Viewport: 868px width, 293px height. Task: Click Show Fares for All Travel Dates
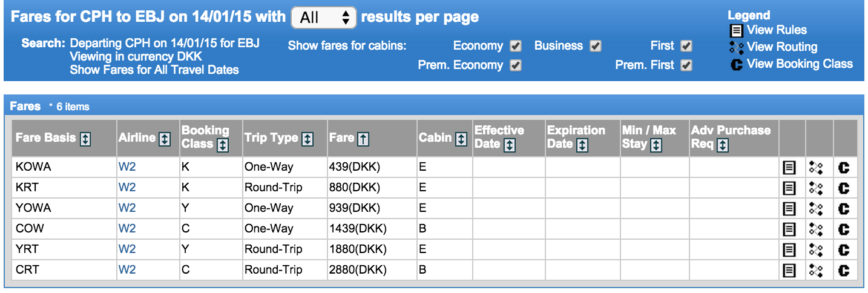(154, 70)
